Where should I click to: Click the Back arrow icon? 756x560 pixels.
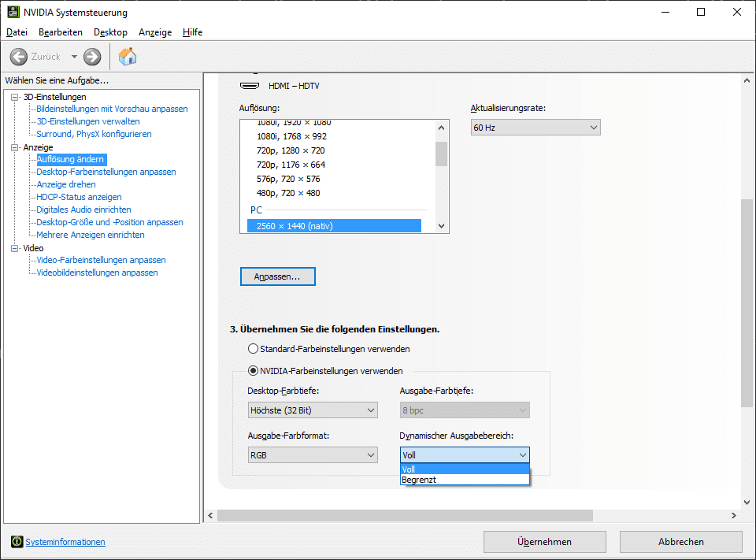pyautogui.click(x=19, y=57)
